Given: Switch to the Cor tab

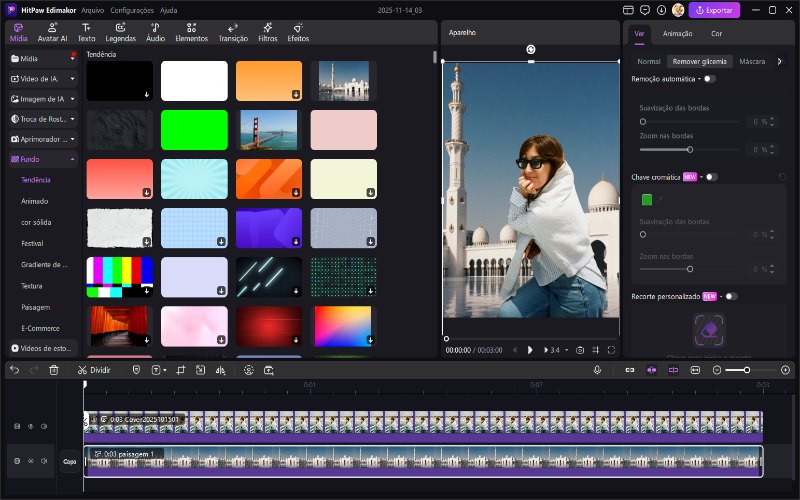Looking at the screenshot, I should coord(716,34).
